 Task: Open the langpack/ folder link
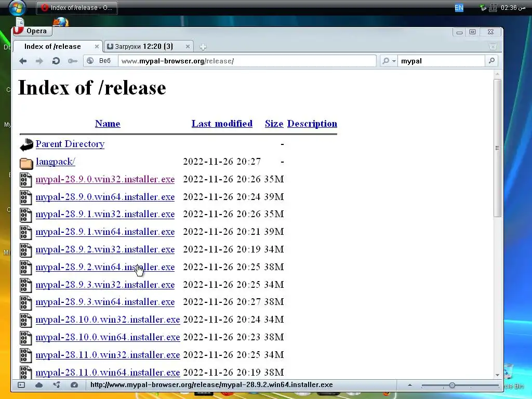55,162
